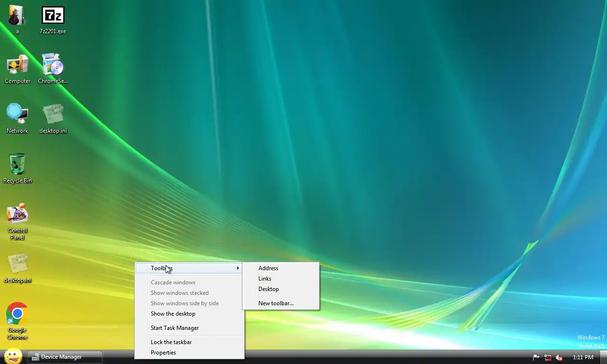Screen dimensions: 607x364
Task: Choose Desktop in the Toolbars submenu
Action: coord(281,289)
